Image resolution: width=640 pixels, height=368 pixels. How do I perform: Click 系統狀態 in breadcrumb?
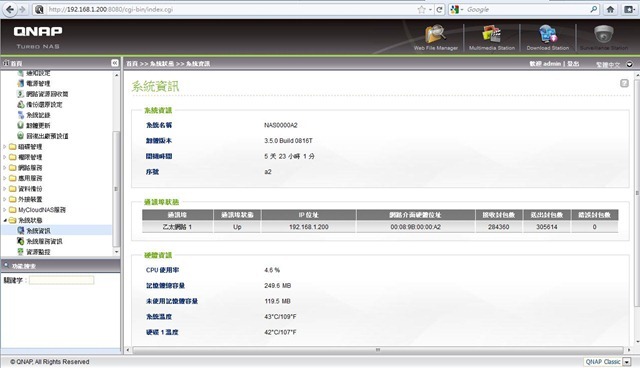[162, 64]
